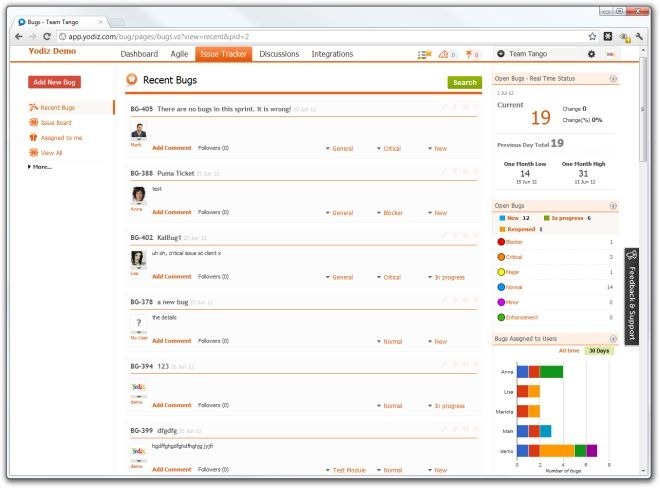This screenshot has width=660, height=488.
Task: Click Lisa's avatar on BG-402
Action: tap(138, 259)
